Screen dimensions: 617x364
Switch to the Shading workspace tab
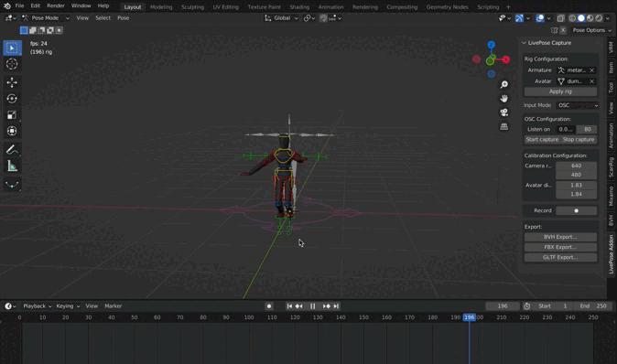coord(299,7)
